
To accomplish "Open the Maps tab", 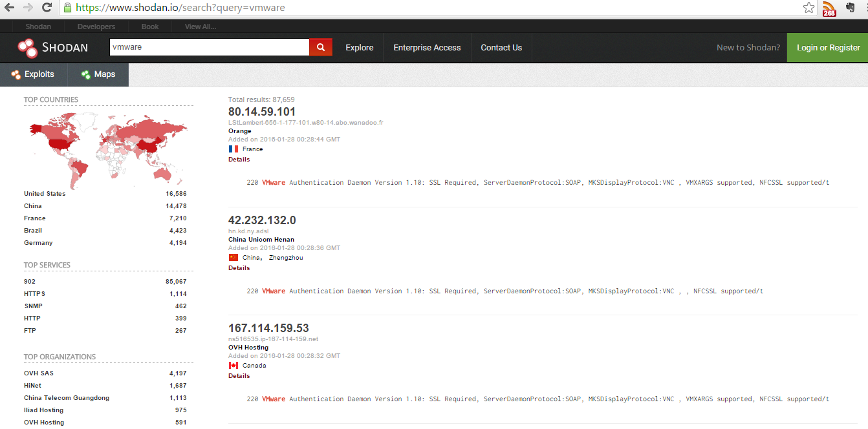I will click(98, 74).
